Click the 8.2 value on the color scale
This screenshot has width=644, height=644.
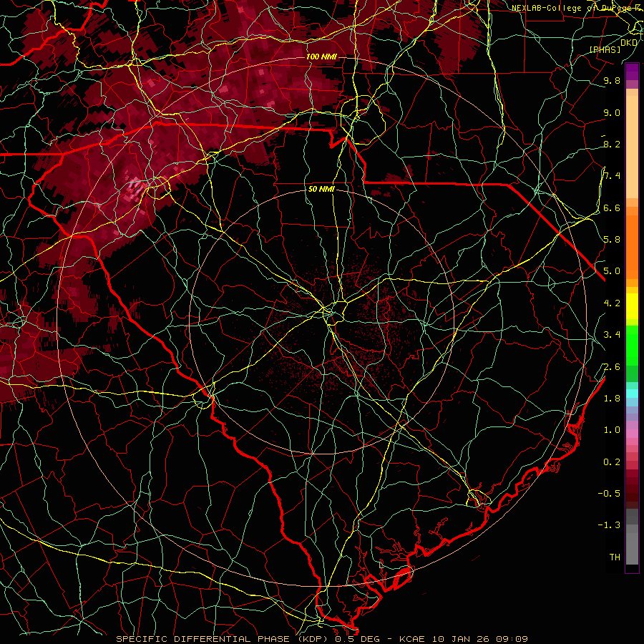(612, 144)
